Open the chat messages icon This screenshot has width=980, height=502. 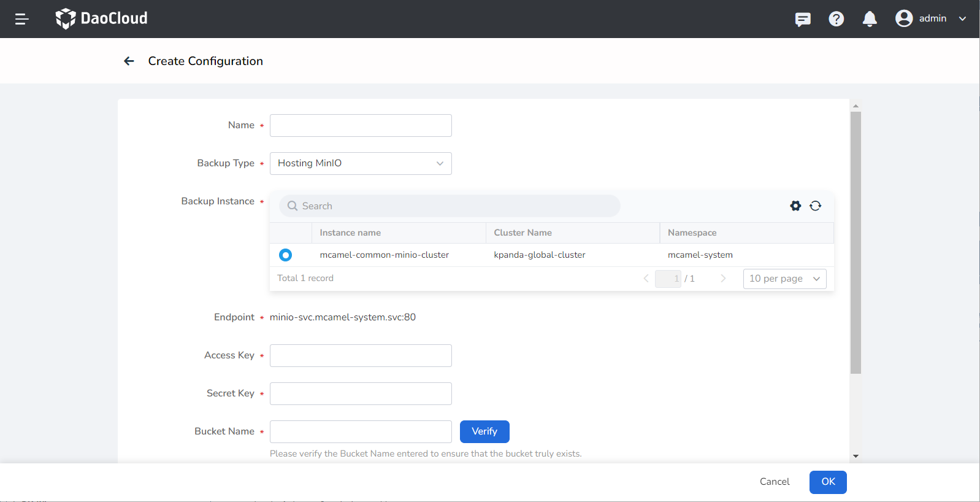pyautogui.click(x=802, y=19)
